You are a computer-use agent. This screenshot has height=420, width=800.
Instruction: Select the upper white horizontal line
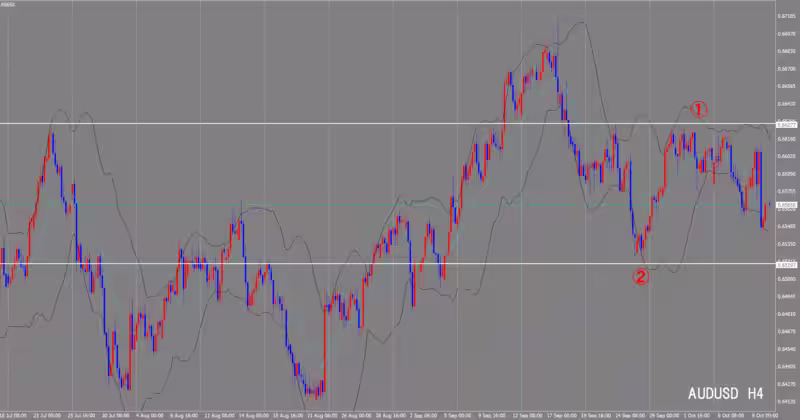tap(300, 124)
